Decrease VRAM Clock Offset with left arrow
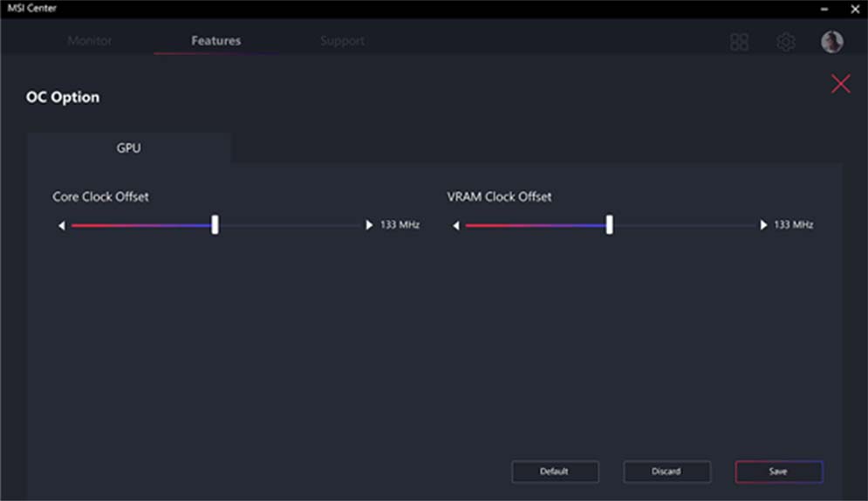The width and height of the screenshot is (868, 501). tap(456, 225)
